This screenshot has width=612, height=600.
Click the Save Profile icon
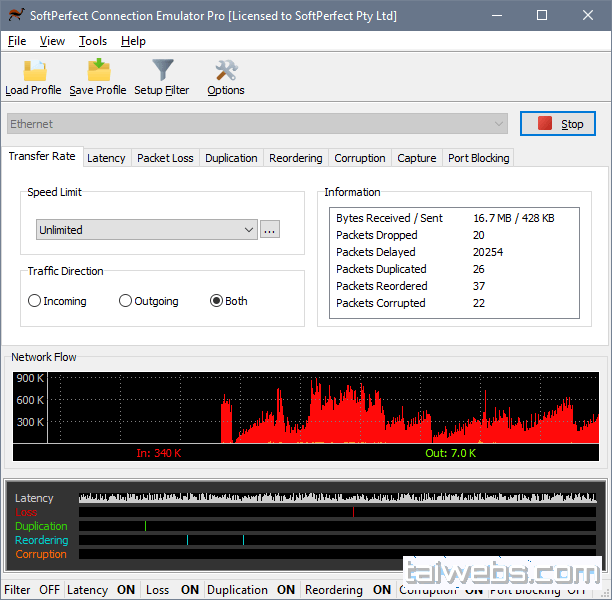98,71
